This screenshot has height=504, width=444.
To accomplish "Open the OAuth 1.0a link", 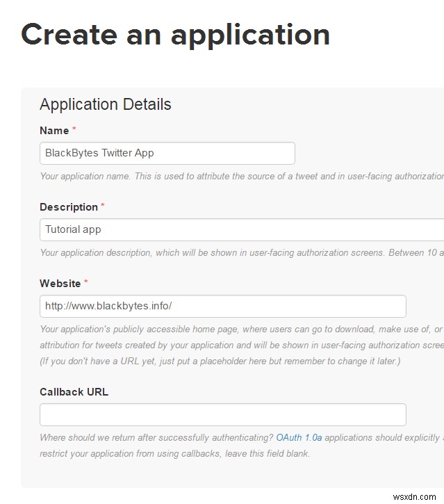I will [299, 438].
